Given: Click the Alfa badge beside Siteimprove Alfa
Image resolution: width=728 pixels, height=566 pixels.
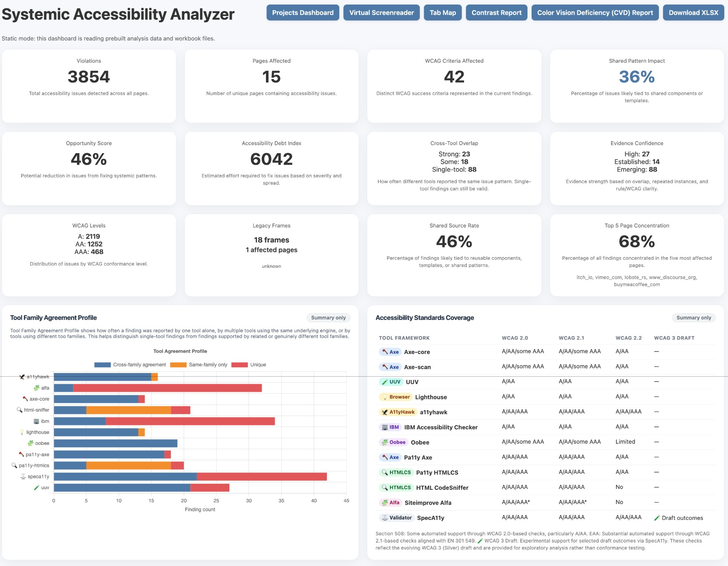Looking at the screenshot, I should pos(390,503).
